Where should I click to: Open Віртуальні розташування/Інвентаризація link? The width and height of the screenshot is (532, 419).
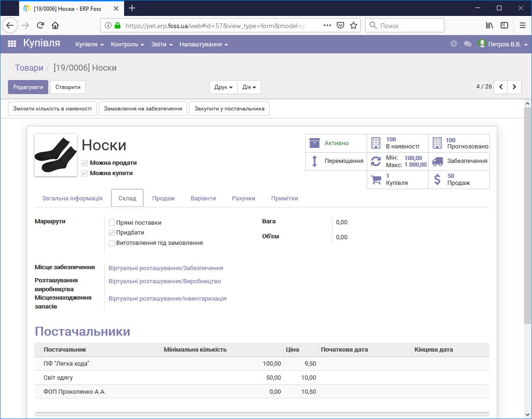click(x=167, y=299)
